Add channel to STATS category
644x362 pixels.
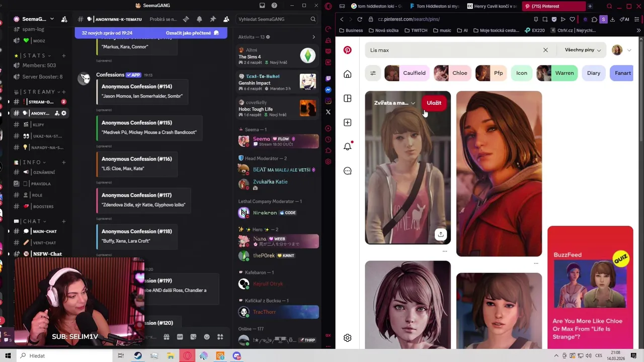pyautogui.click(x=63, y=55)
